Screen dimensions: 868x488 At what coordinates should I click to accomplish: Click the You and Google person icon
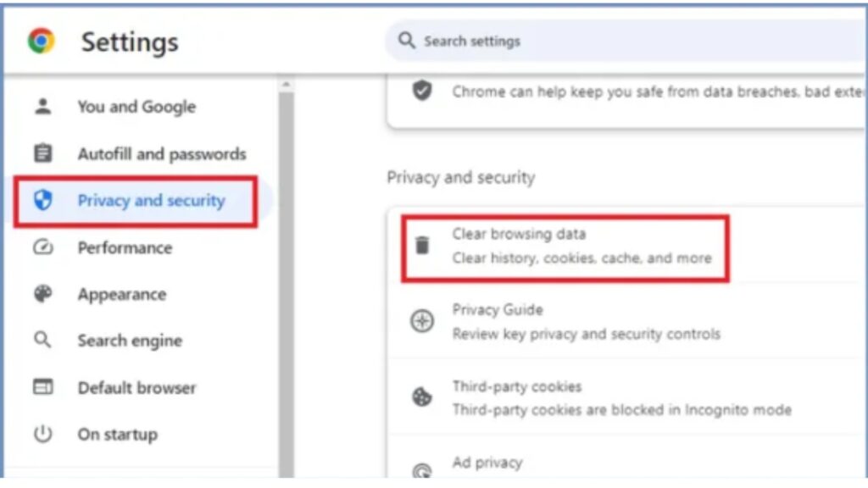[x=42, y=107]
